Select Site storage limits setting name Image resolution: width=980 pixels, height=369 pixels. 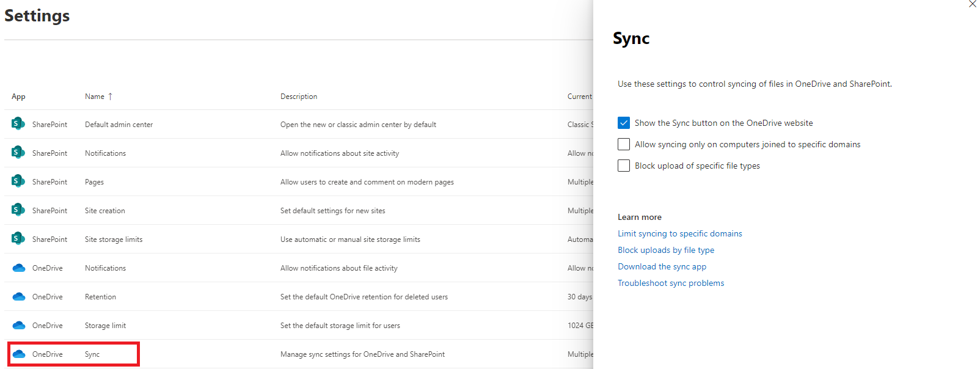tap(114, 239)
